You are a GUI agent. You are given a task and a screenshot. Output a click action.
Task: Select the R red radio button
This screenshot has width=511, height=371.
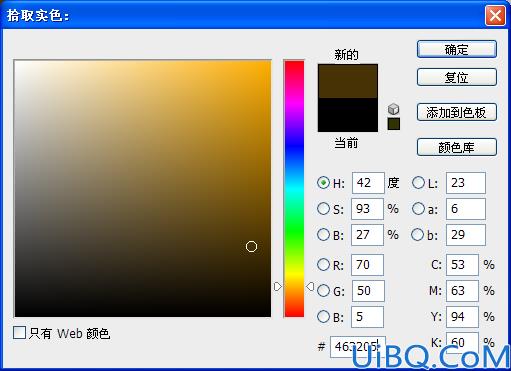click(323, 265)
